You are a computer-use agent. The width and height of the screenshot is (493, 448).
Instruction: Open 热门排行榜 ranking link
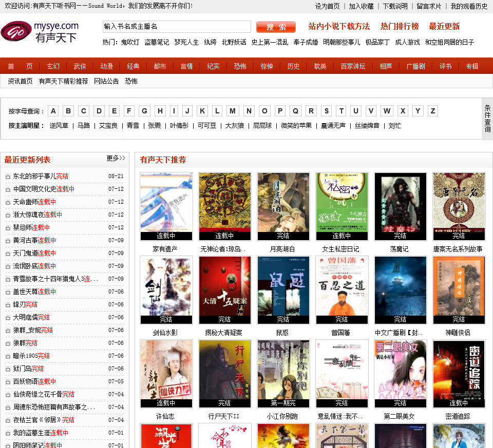point(400,26)
